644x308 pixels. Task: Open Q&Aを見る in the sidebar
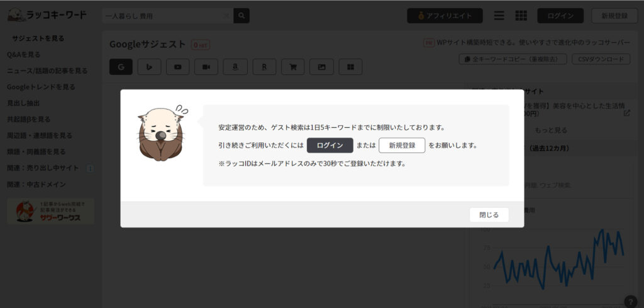coord(24,54)
